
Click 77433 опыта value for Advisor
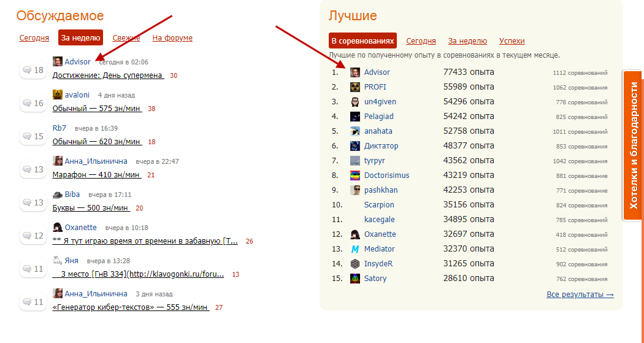point(469,72)
